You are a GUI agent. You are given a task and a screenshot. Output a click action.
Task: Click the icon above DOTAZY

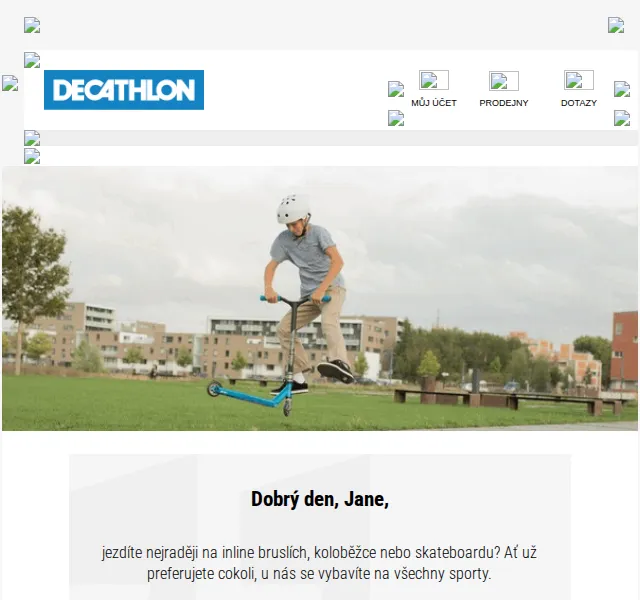(579, 80)
